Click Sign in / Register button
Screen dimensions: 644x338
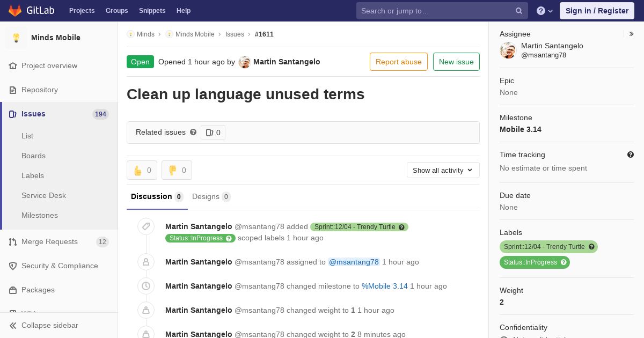pyautogui.click(x=597, y=11)
